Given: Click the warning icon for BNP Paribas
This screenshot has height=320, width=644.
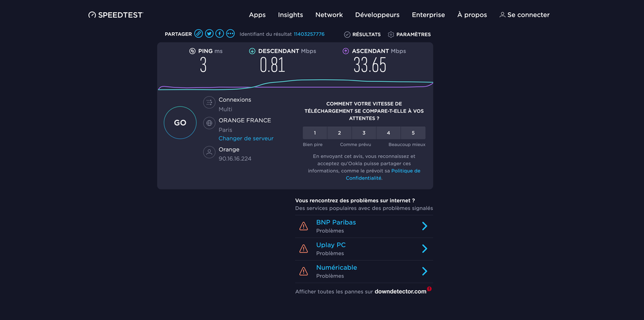Looking at the screenshot, I should point(304,226).
